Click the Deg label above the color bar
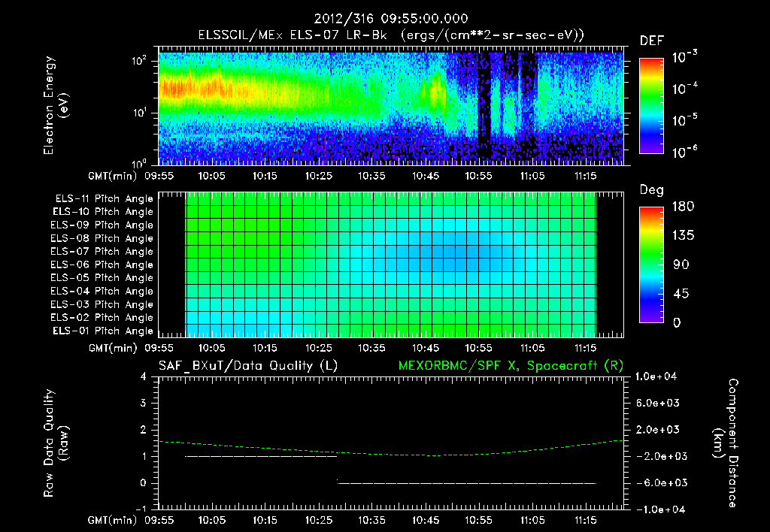The height and width of the screenshot is (532, 770). [652, 190]
